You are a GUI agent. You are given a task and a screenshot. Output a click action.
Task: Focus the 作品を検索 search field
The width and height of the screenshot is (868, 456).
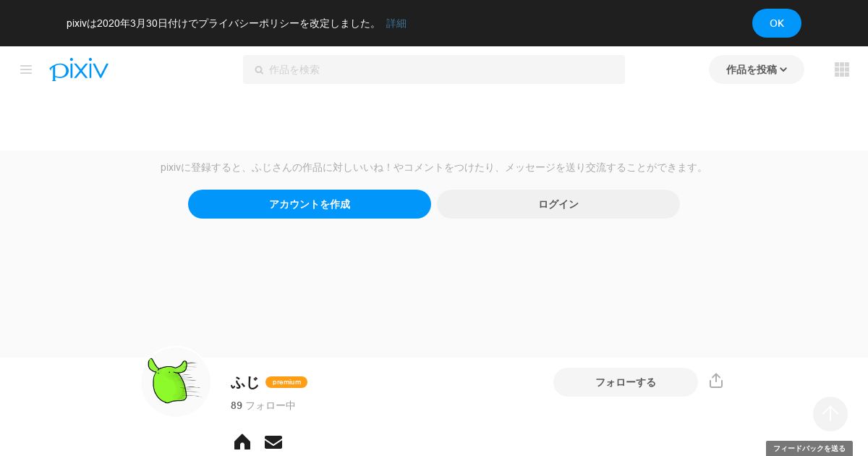pyautogui.click(x=434, y=69)
